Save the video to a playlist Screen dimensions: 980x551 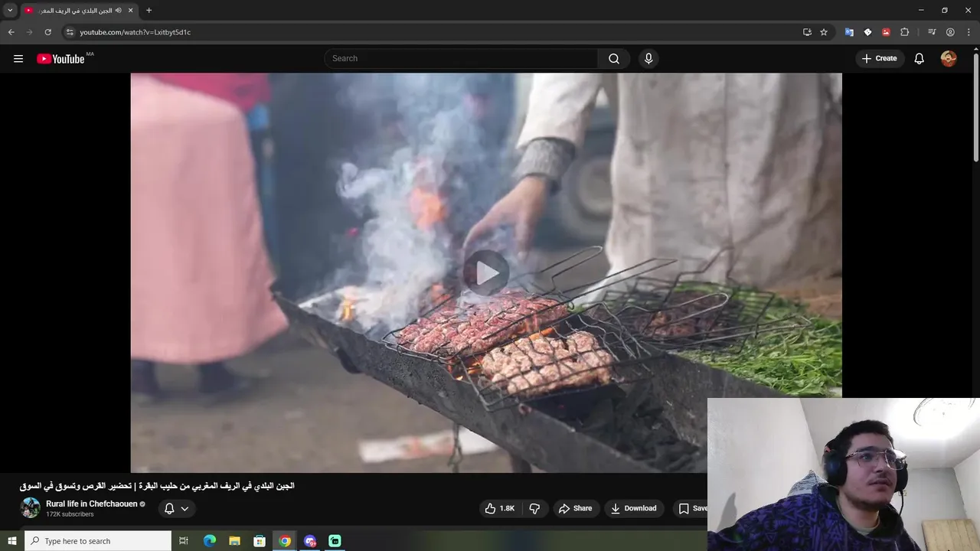pyautogui.click(x=691, y=508)
